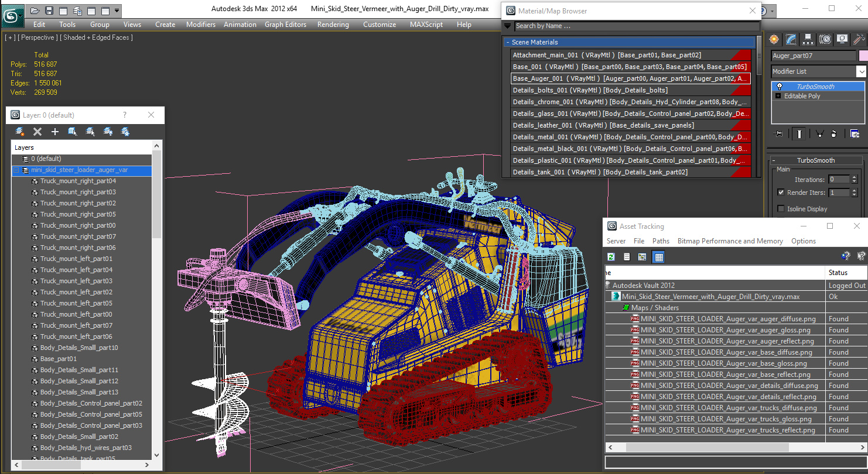Select Details_glass_001 material entry
This screenshot has width=868, height=474.
[x=630, y=114]
